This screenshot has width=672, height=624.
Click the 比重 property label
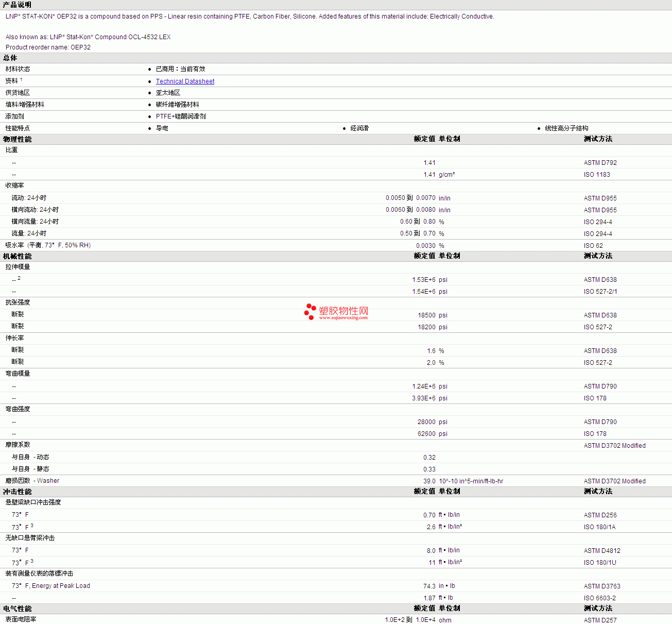(x=11, y=150)
